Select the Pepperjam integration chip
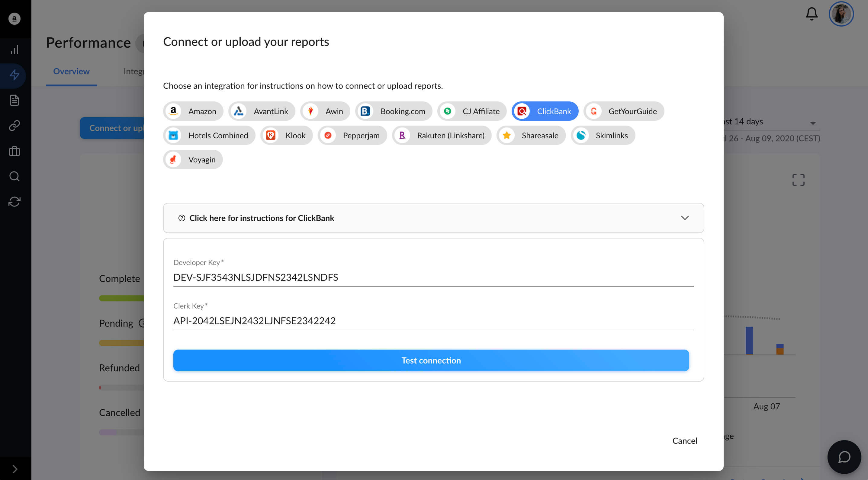Image resolution: width=868 pixels, height=480 pixels. click(352, 136)
